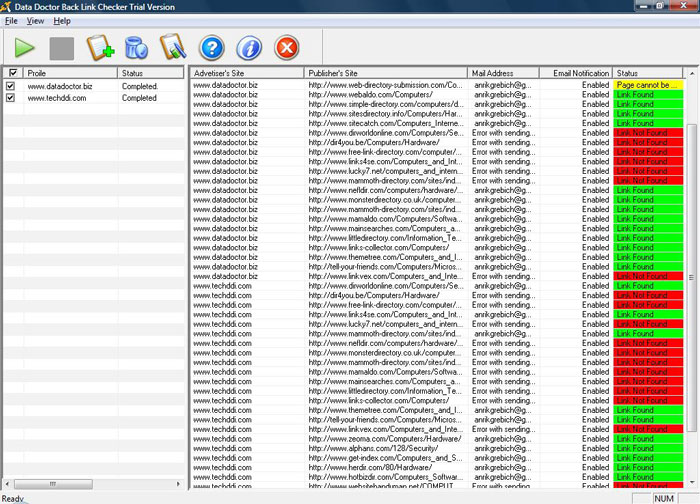Select the zeoma.com/Computers/Hardware publisher row
Image resolution: width=700 pixels, height=504 pixels.
coord(437,439)
